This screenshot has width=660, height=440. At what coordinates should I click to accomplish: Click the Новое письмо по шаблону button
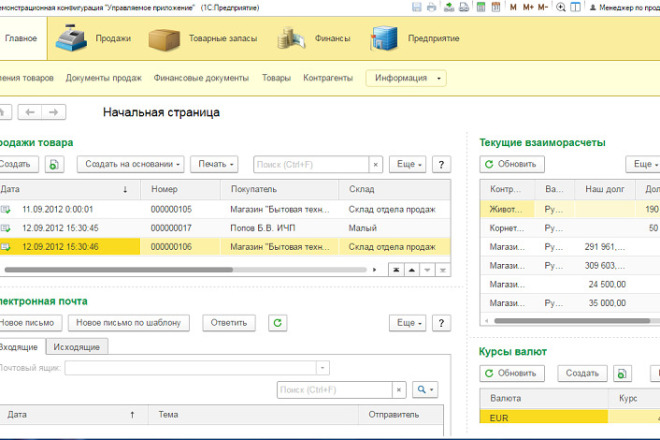pos(128,323)
